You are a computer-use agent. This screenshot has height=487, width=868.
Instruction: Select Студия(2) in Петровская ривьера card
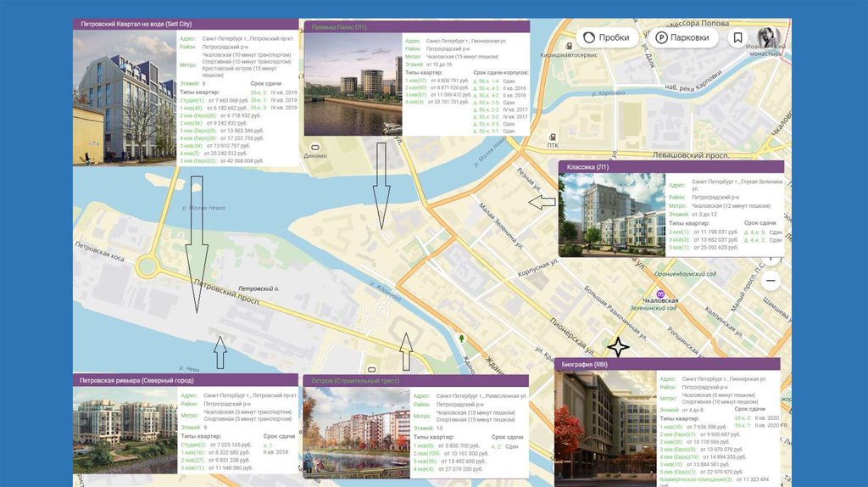[193, 445]
